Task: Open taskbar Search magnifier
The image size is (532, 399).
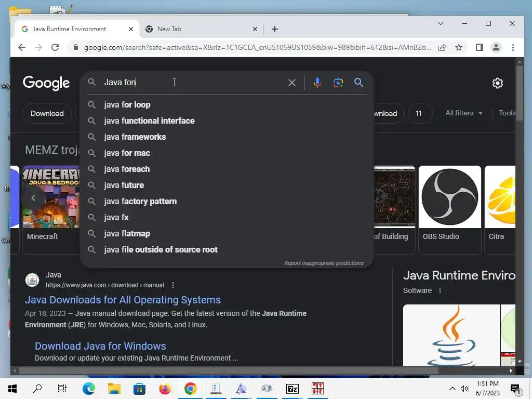Action: coord(37,389)
